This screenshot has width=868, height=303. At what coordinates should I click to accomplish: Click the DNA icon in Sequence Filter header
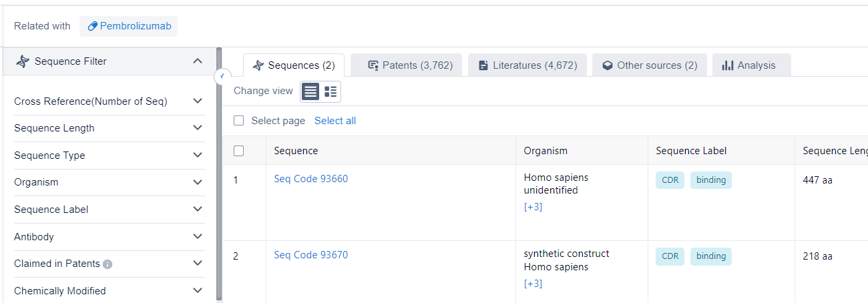point(23,61)
